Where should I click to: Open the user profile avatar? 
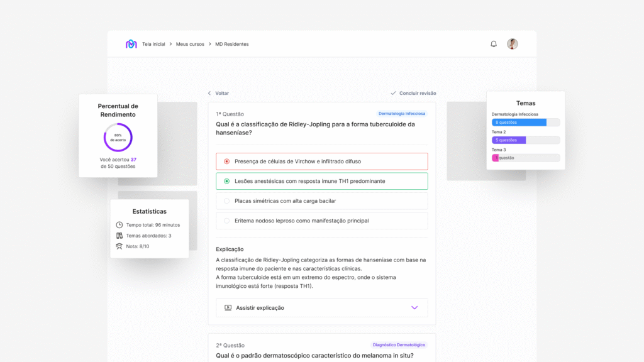pos(513,44)
